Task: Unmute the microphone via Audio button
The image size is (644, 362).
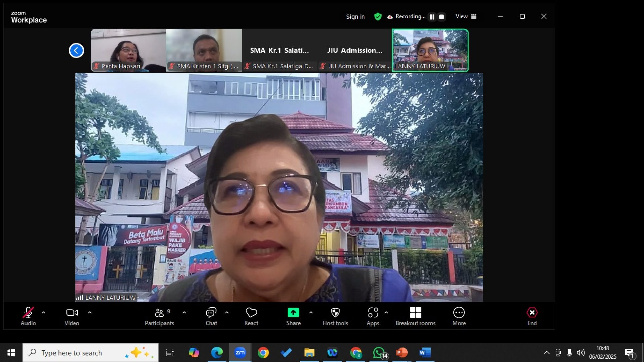Action: [28, 316]
